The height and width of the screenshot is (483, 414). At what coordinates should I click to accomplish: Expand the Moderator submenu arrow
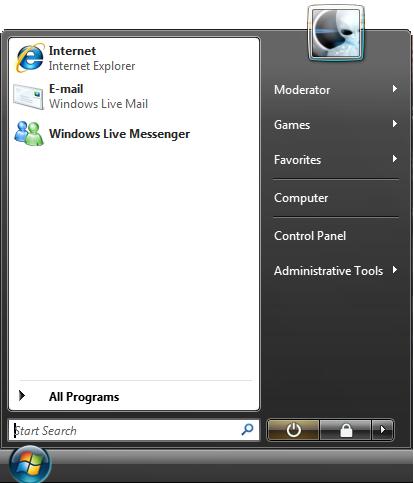coord(395,89)
